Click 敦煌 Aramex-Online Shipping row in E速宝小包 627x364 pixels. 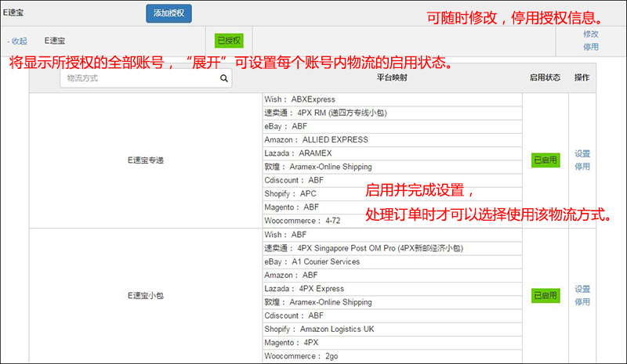(393, 302)
